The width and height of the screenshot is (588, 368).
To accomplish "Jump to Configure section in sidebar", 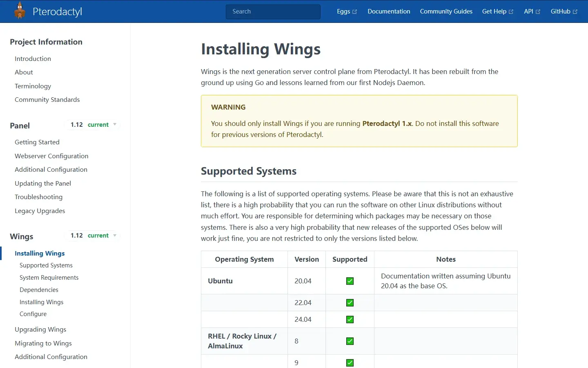I will tap(33, 314).
